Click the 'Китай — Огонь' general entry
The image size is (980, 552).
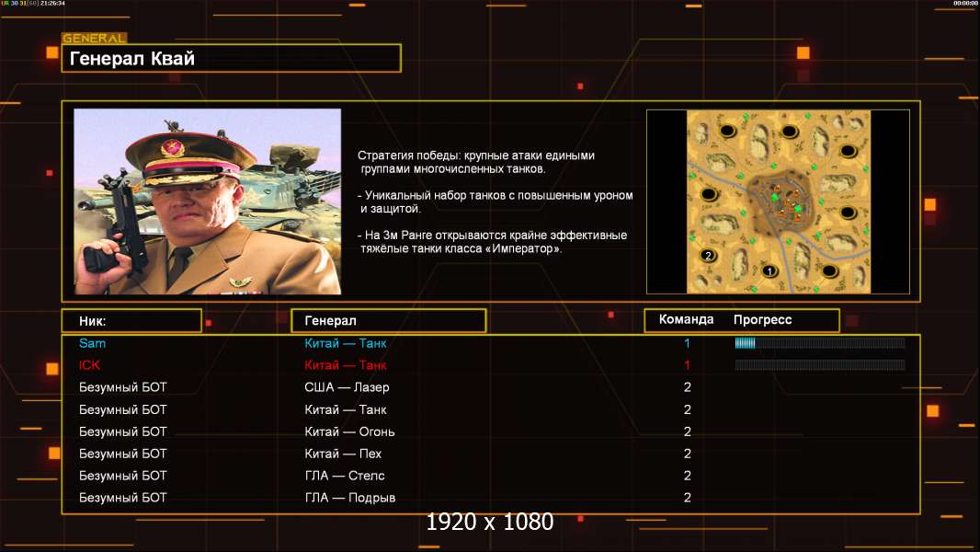349,431
